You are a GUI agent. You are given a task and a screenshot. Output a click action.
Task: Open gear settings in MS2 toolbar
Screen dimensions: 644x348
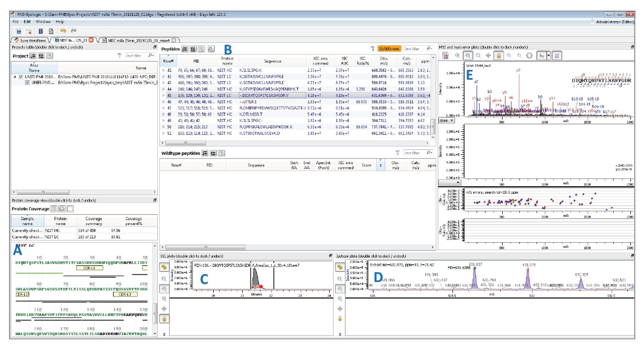[529, 56]
